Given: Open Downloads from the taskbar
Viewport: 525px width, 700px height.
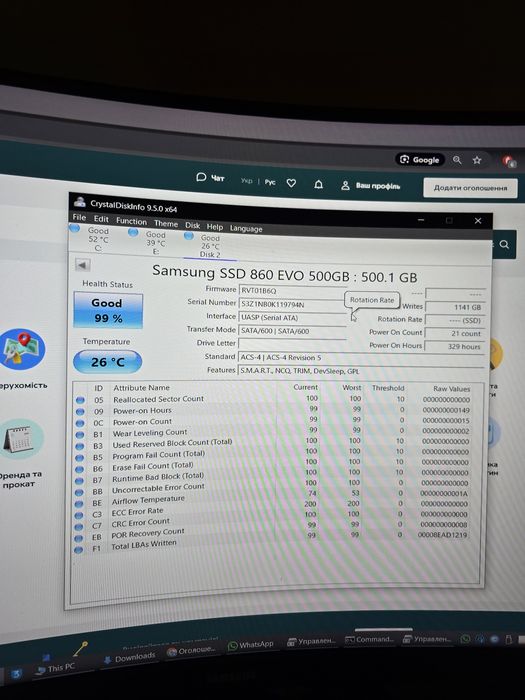Looking at the screenshot, I should click(x=130, y=658).
